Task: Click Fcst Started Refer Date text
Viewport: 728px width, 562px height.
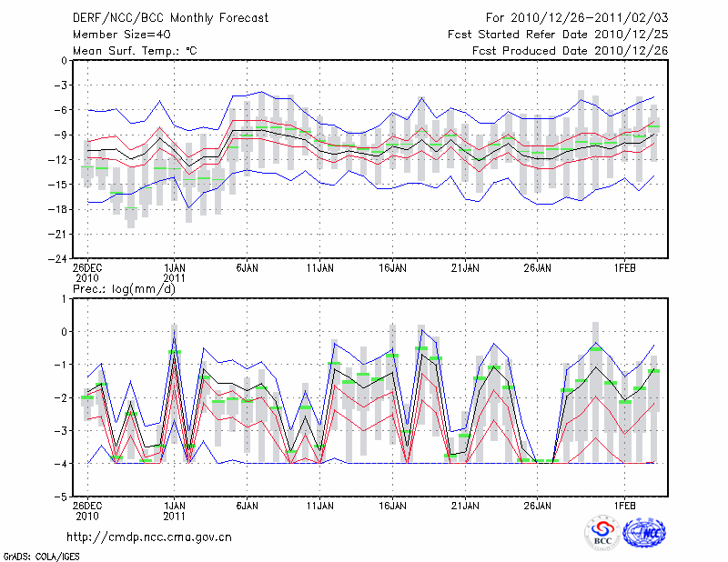Action: point(558,34)
